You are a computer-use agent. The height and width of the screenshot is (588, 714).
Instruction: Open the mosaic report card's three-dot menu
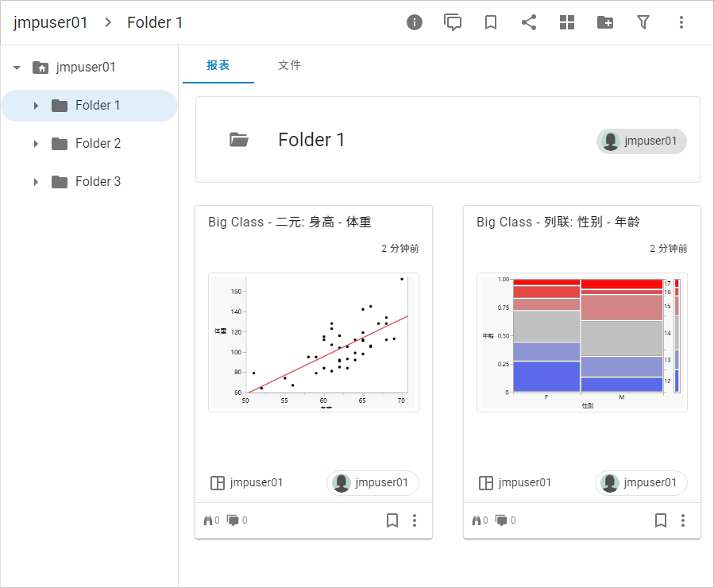click(x=683, y=520)
